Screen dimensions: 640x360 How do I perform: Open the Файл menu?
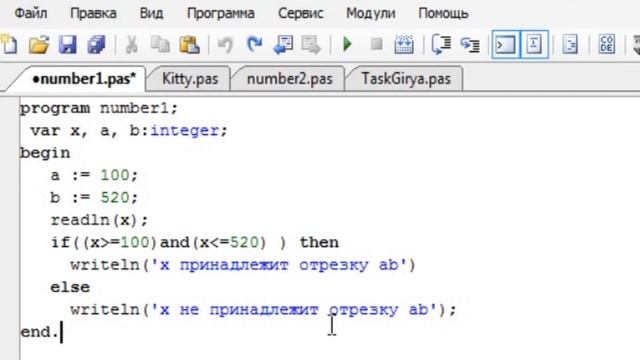(31, 13)
